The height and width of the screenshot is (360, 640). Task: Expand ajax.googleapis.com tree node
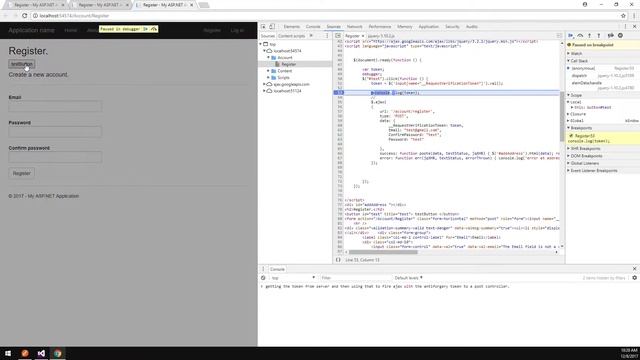[x=264, y=84]
